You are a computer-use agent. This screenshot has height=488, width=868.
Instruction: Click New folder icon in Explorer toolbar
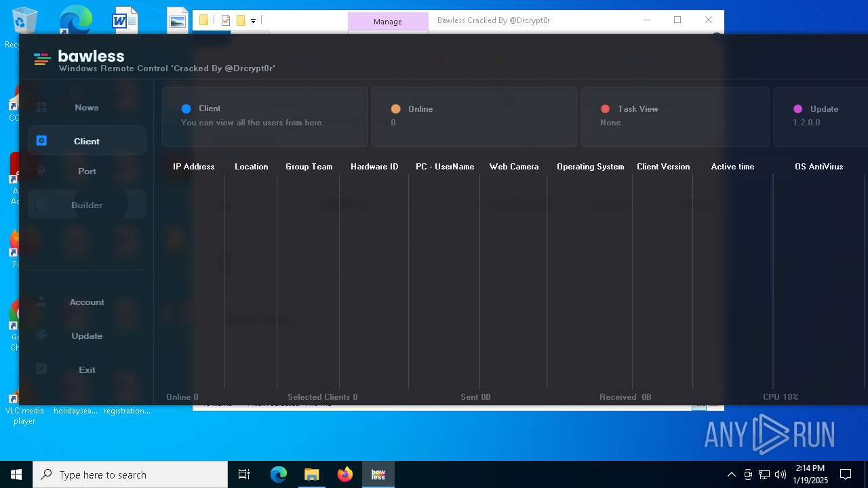[x=240, y=20]
